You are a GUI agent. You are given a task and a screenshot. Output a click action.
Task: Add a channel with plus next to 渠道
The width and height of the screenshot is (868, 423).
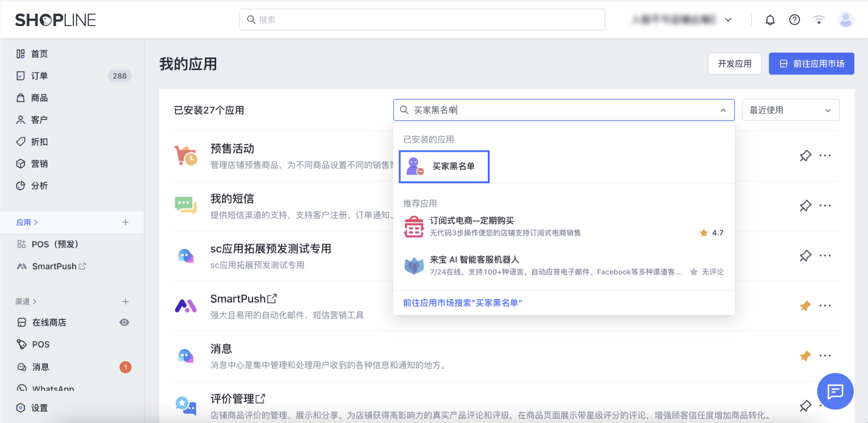point(125,302)
